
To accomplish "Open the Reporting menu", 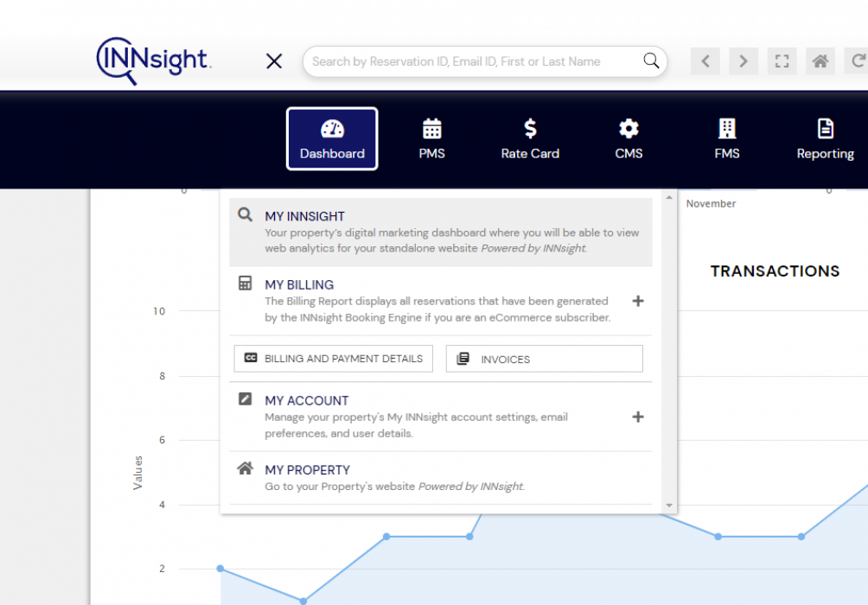I will (x=825, y=139).
